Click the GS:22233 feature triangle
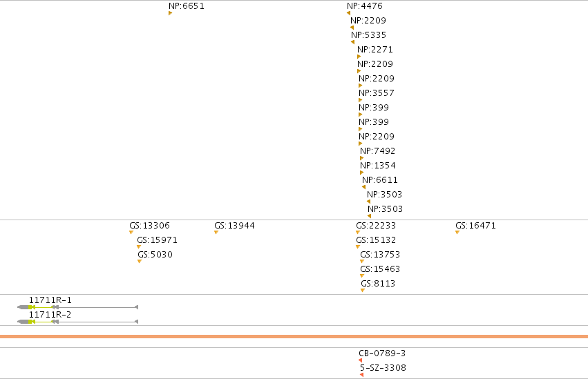The image size is (588, 379). pos(358,233)
